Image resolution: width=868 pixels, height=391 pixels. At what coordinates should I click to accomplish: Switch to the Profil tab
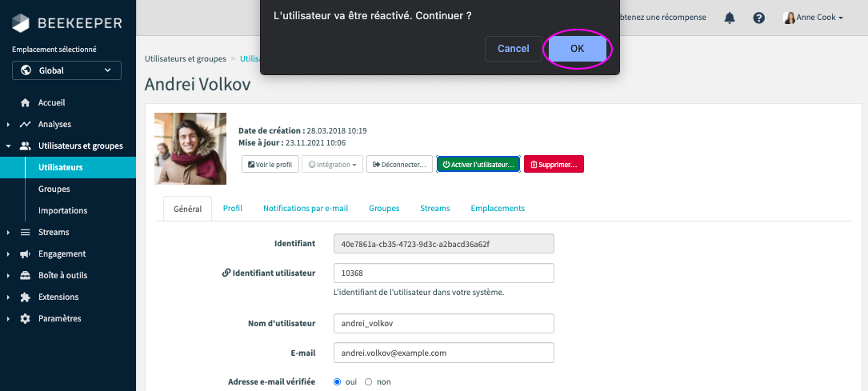tap(233, 209)
